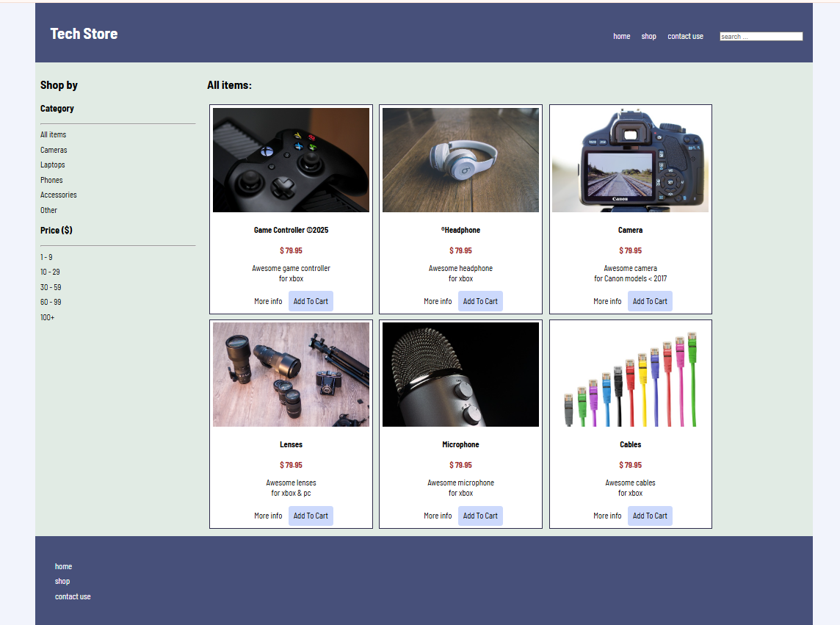View More info for Camera
840x625 pixels.
tap(607, 301)
